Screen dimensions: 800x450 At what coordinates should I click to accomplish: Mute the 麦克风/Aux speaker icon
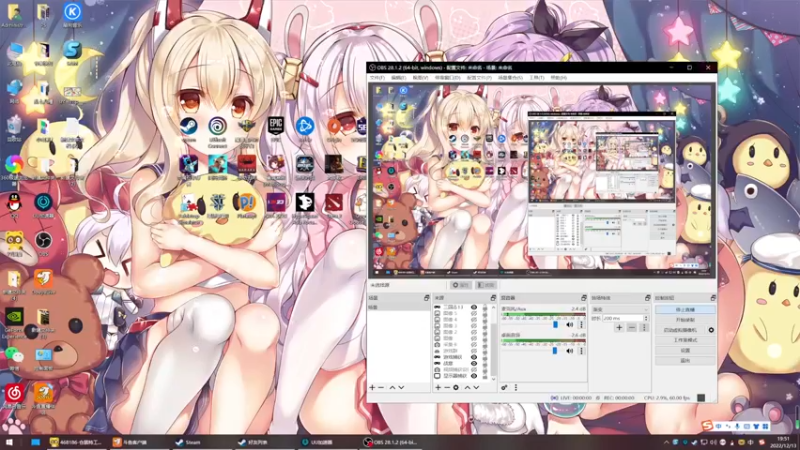(x=569, y=324)
